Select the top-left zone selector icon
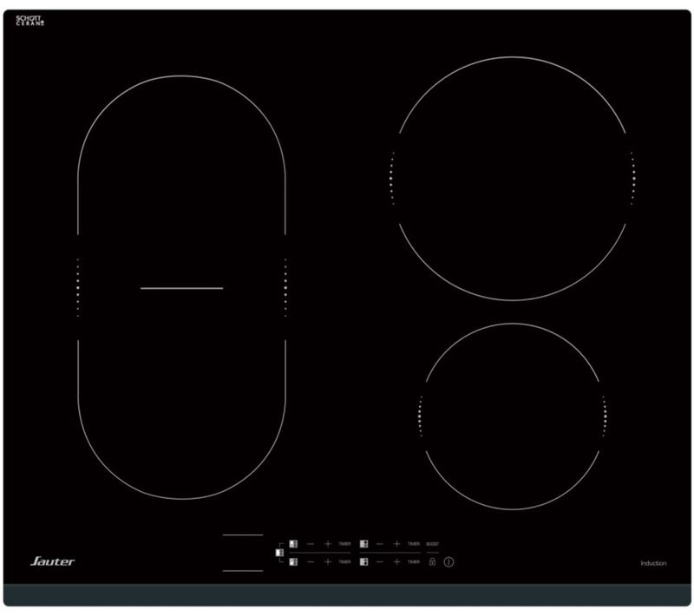Screen dimensions: 694x616 294,544
